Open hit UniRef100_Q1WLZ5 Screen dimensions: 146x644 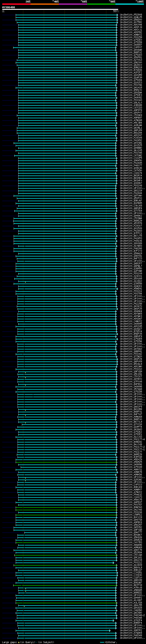[131, 17]
